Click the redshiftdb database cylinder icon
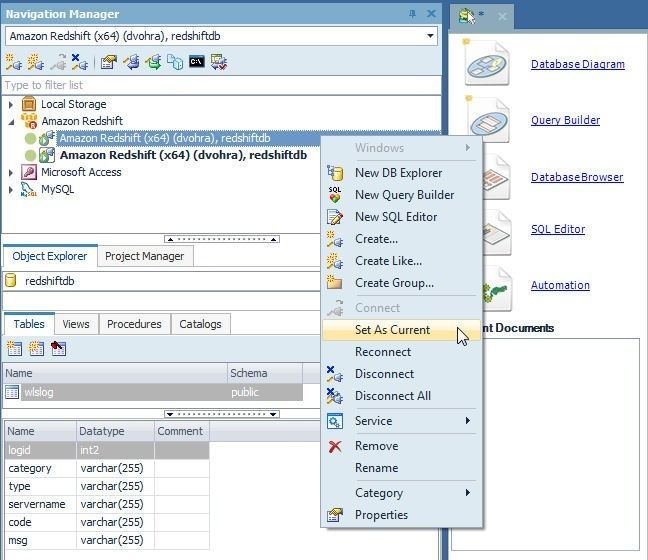 point(11,281)
